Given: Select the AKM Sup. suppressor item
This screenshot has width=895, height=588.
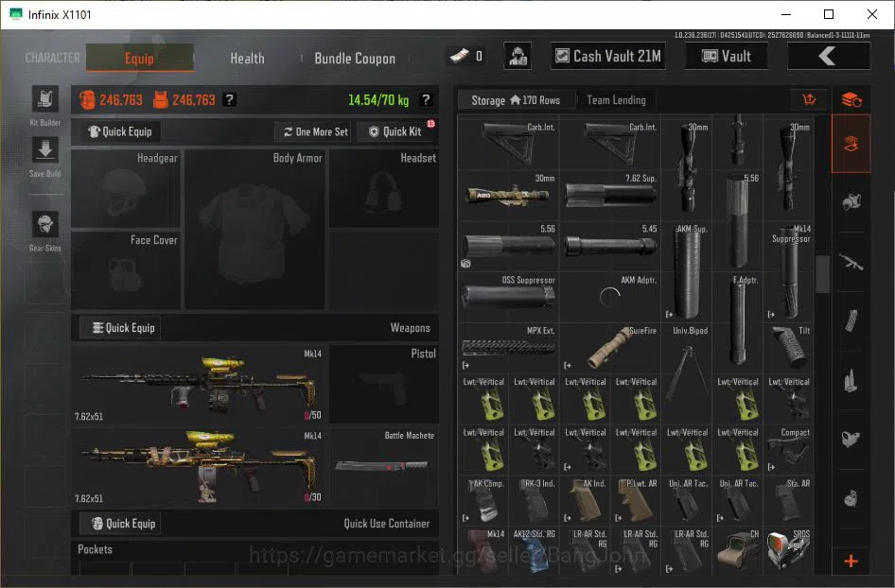Looking at the screenshot, I should (x=686, y=271).
